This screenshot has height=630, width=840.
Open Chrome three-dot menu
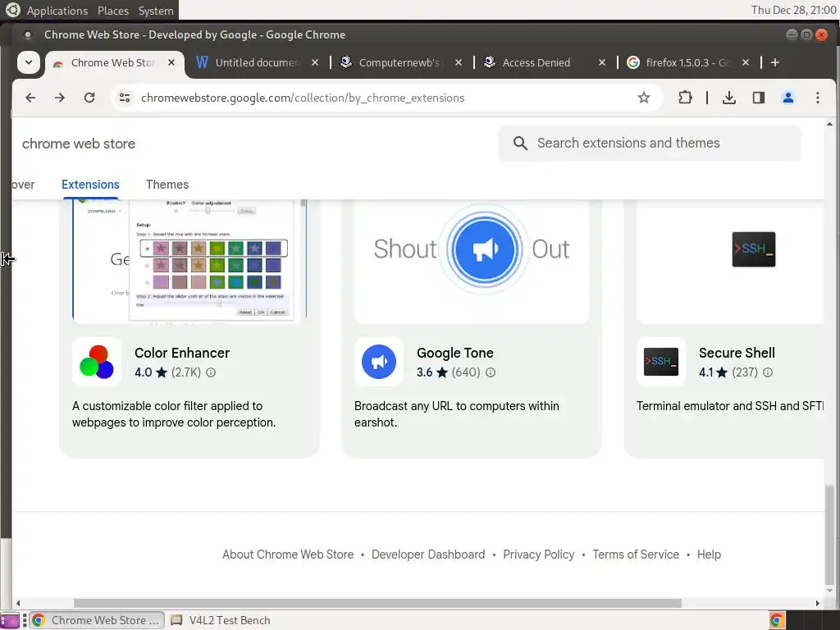(x=817, y=98)
